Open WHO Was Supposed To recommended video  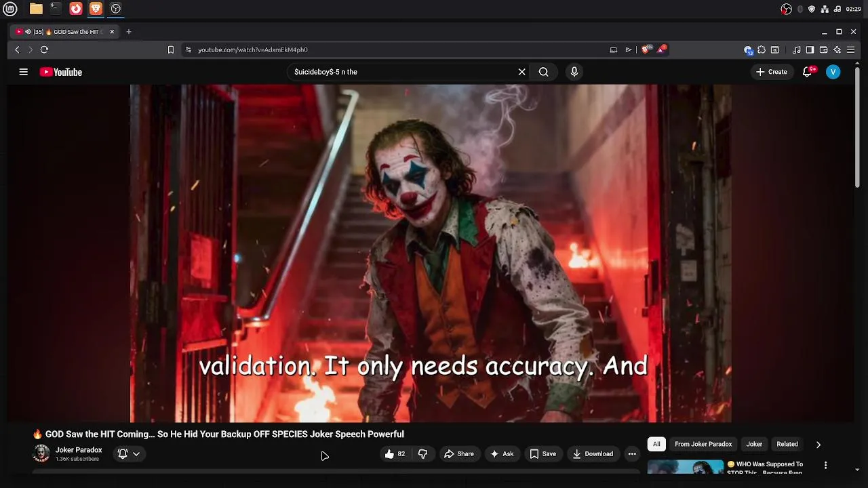pyautogui.click(x=765, y=468)
